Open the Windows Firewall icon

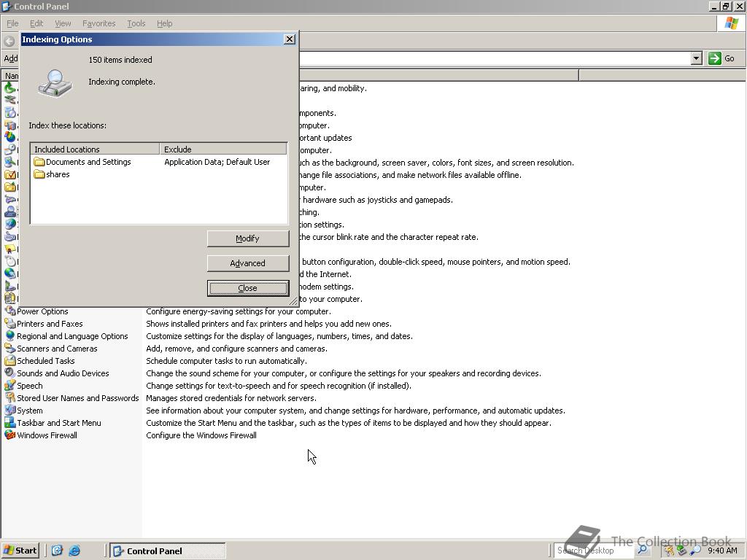point(10,435)
